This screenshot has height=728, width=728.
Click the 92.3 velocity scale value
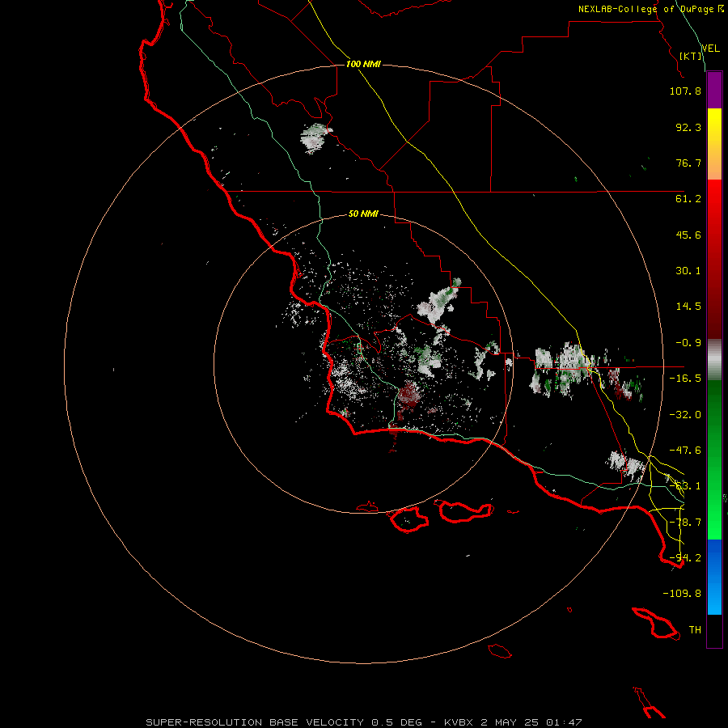(x=688, y=127)
